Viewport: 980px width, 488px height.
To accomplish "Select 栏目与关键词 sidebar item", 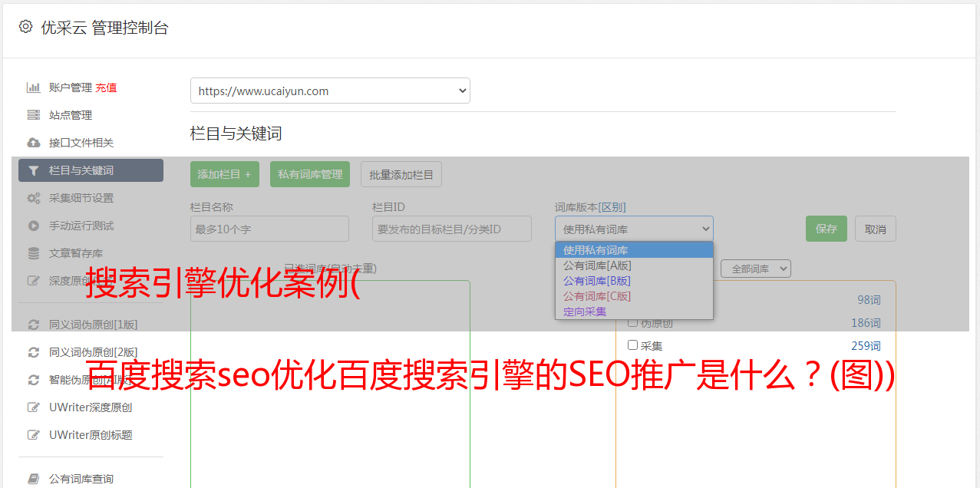I will (x=91, y=170).
